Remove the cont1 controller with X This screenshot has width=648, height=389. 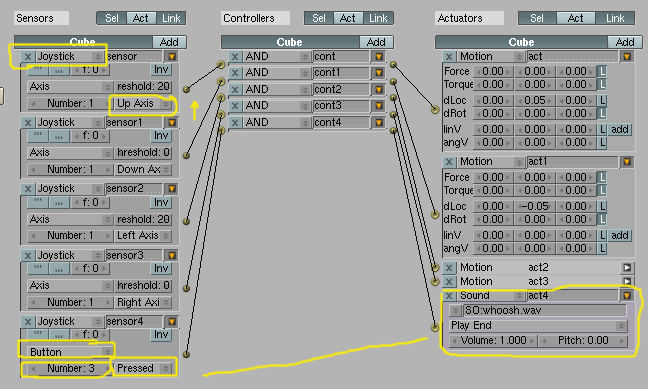coord(235,73)
